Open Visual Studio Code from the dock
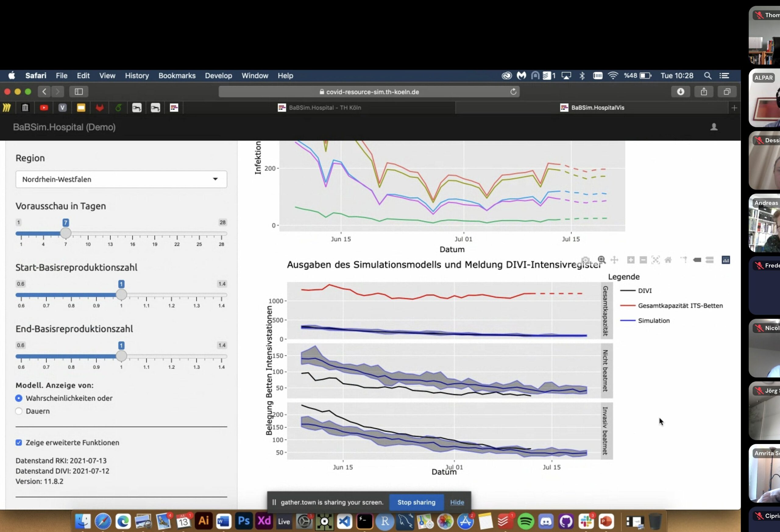Screen dimensions: 780x532 tap(345, 521)
